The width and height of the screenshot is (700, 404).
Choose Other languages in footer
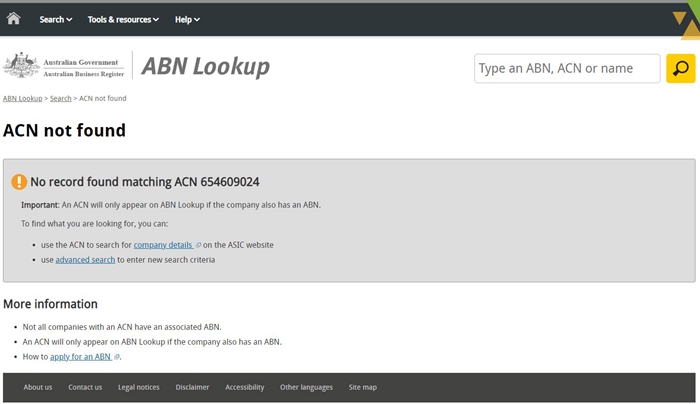(306, 387)
